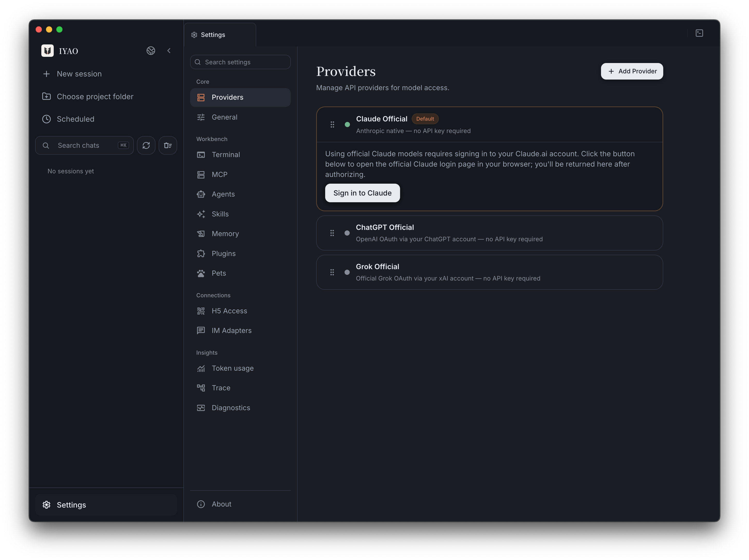Select Agents in the settings nav
The height and width of the screenshot is (560, 749).
pyautogui.click(x=240, y=194)
